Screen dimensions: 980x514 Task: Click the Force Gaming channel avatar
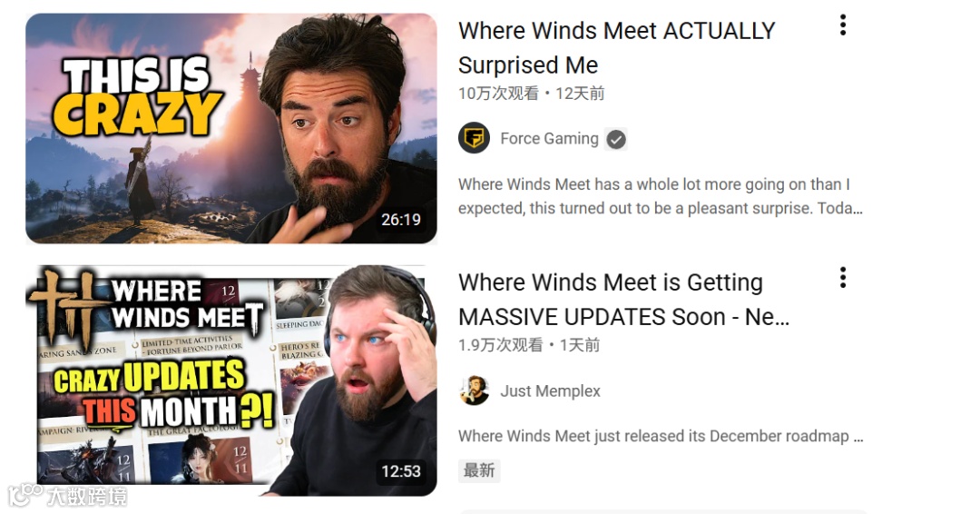coord(474,137)
